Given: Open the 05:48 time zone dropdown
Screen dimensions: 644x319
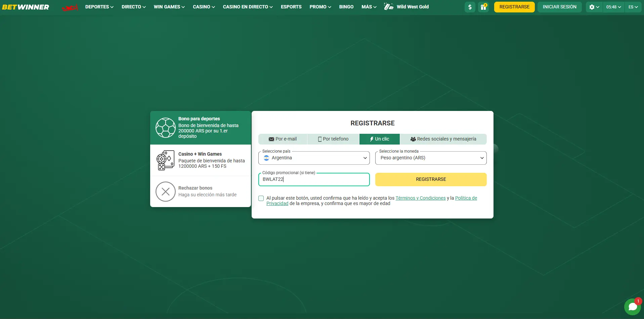Looking at the screenshot, I should click(613, 7).
